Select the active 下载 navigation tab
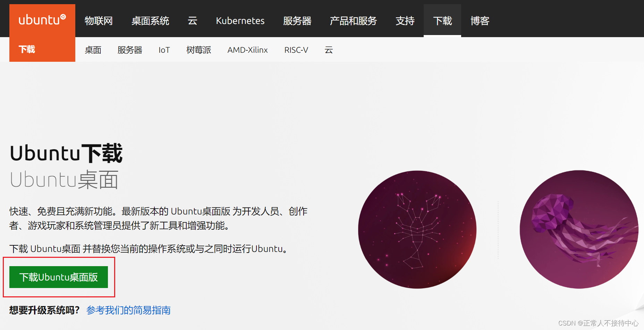The height and width of the screenshot is (330, 644). (442, 21)
